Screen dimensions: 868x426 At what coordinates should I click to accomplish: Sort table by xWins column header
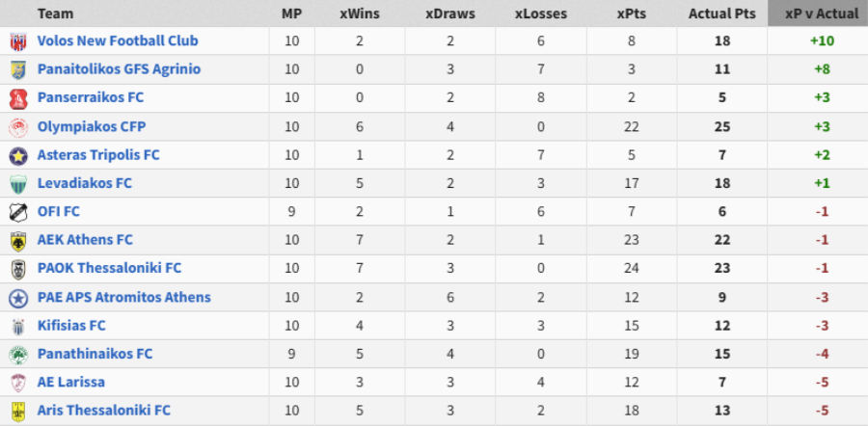tap(359, 14)
